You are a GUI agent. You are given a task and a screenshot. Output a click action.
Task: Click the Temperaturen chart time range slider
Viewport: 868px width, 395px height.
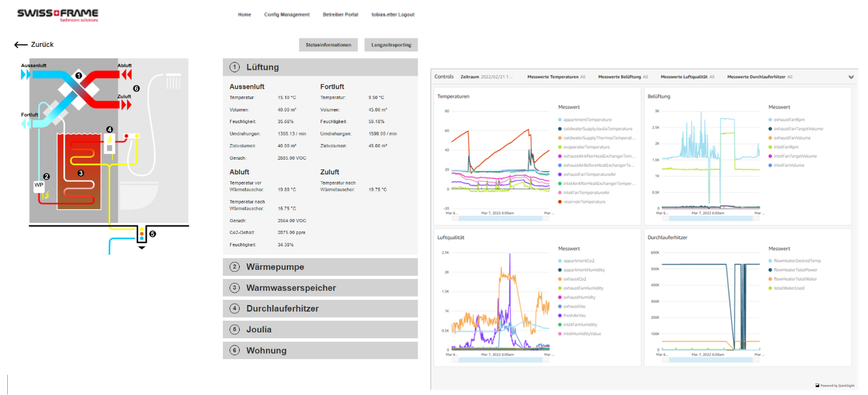[x=500, y=219]
